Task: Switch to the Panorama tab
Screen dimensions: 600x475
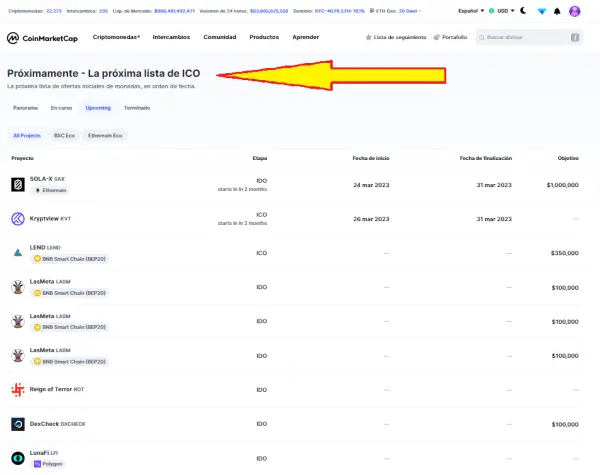Action: coord(25,108)
